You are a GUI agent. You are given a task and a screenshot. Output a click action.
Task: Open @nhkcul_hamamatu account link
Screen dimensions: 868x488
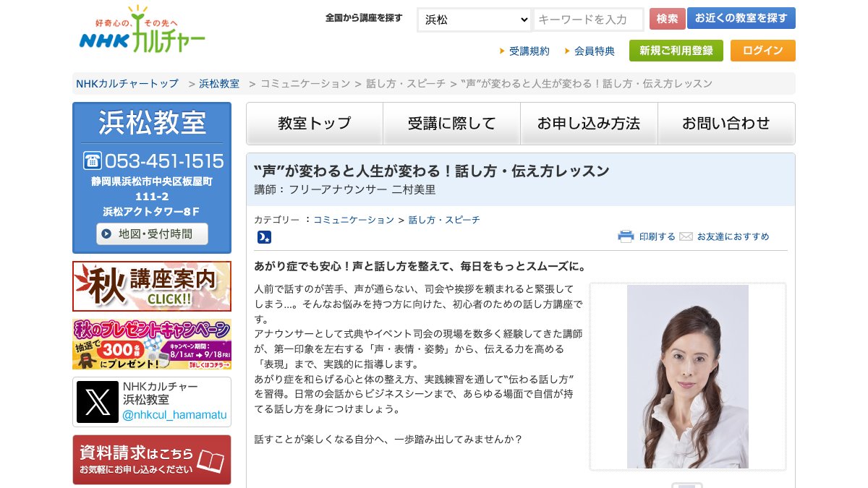[x=174, y=415]
